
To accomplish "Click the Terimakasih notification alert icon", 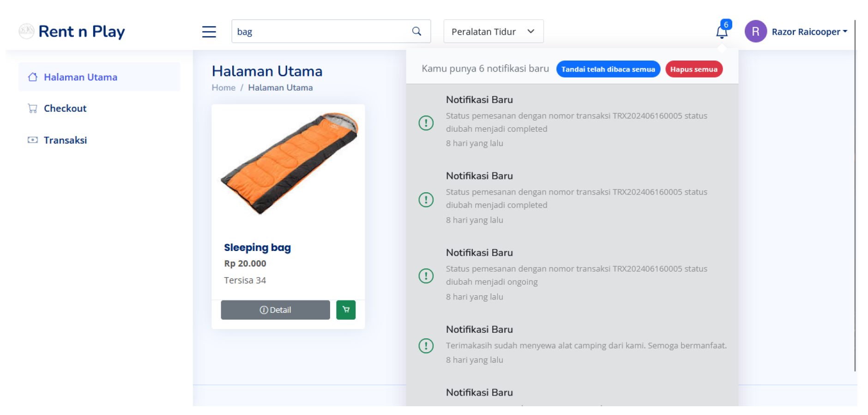I will coord(426,346).
